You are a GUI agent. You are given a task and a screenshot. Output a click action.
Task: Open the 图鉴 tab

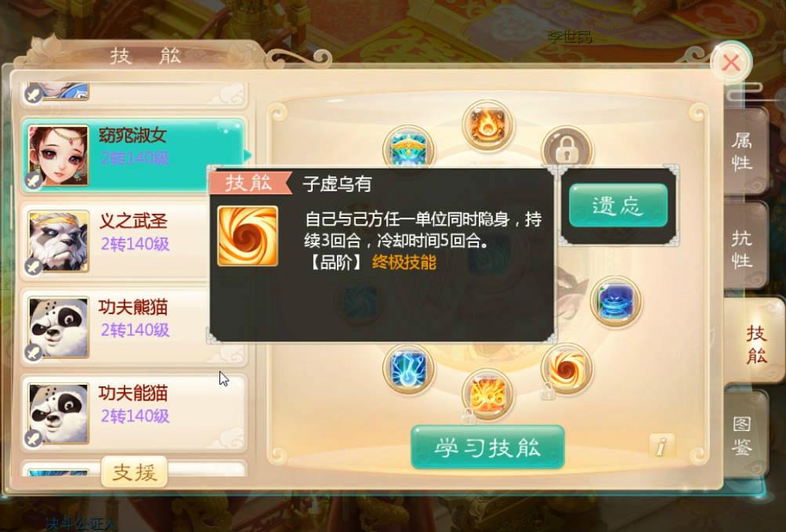(x=743, y=435)
